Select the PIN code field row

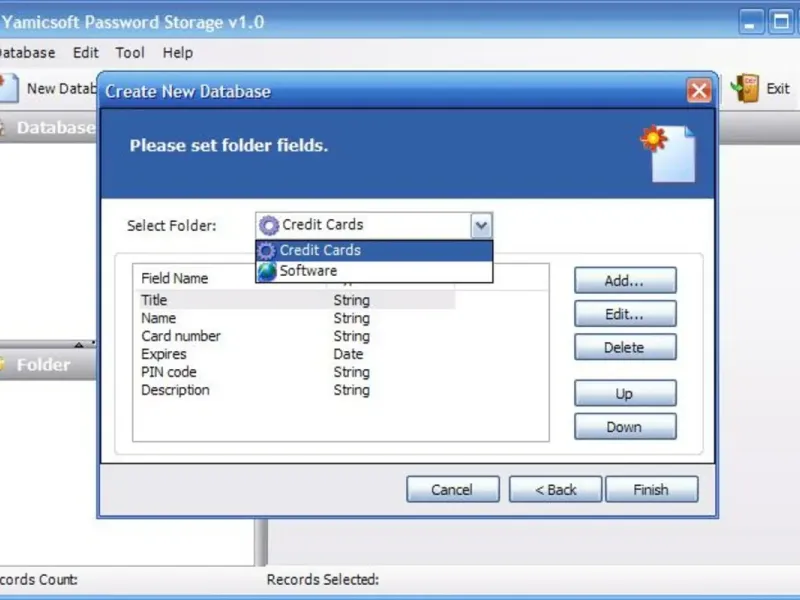[x=296, y=372]
